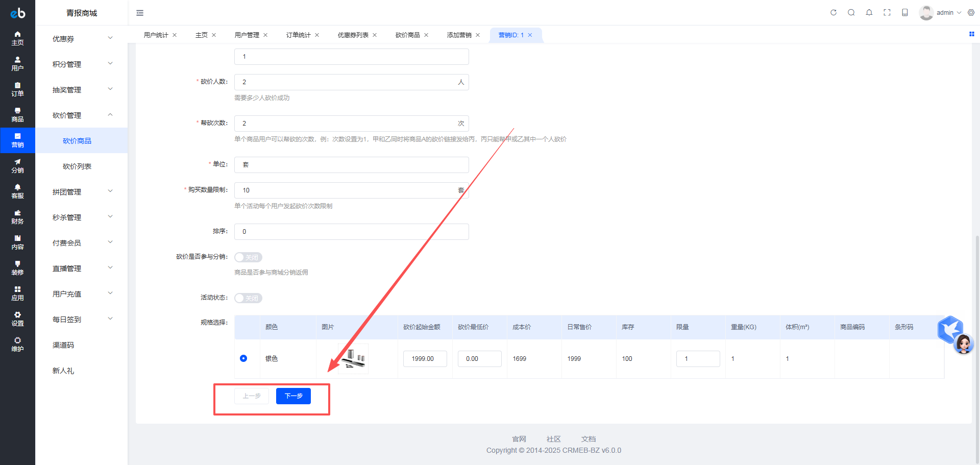Open the 营销 sidebar section
This screenshot has height=465, width=980.
(17, 140)
